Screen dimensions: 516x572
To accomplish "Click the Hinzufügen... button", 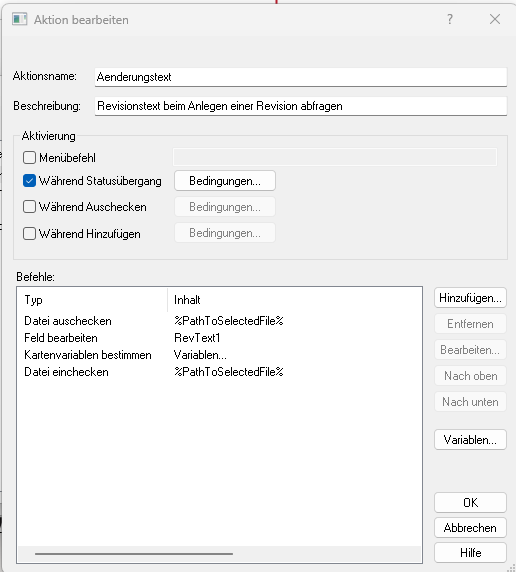I will (470, 298).
